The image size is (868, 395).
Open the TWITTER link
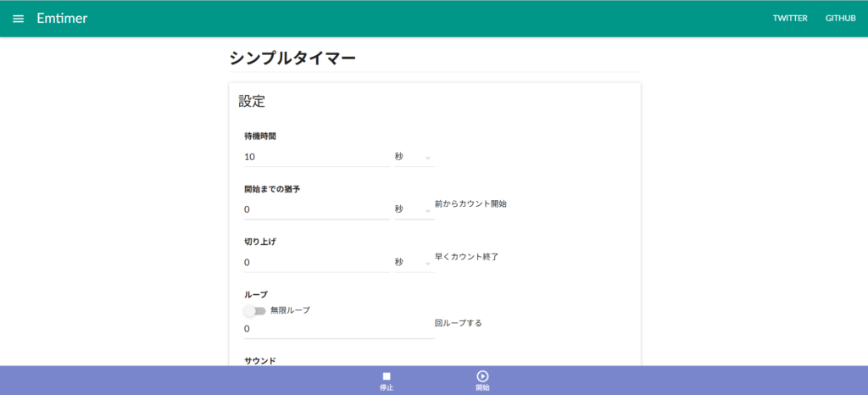pyautogui.click(x=789, y=19)
